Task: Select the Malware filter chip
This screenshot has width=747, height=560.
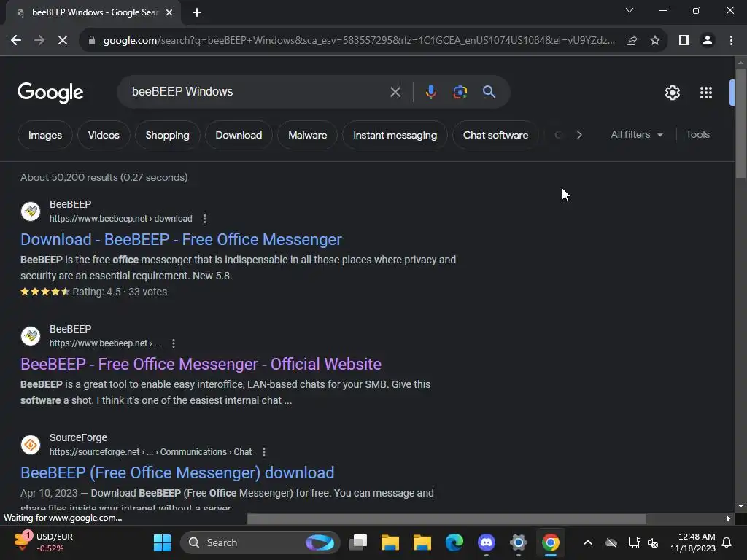Action: tap(307, 135)
